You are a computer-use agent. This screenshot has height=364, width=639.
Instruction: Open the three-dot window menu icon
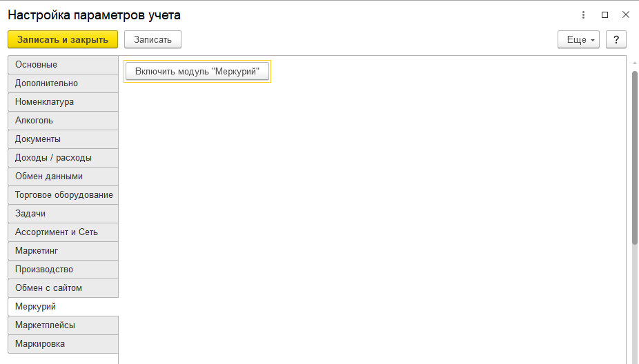click(584, 14)
